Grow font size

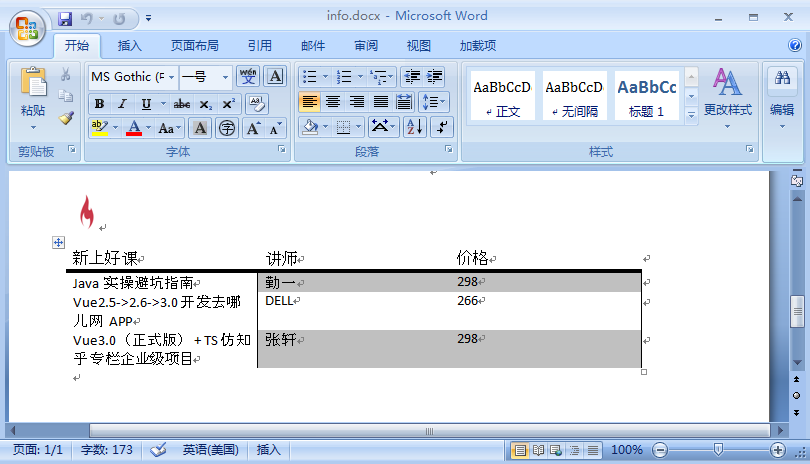[253, 128]
